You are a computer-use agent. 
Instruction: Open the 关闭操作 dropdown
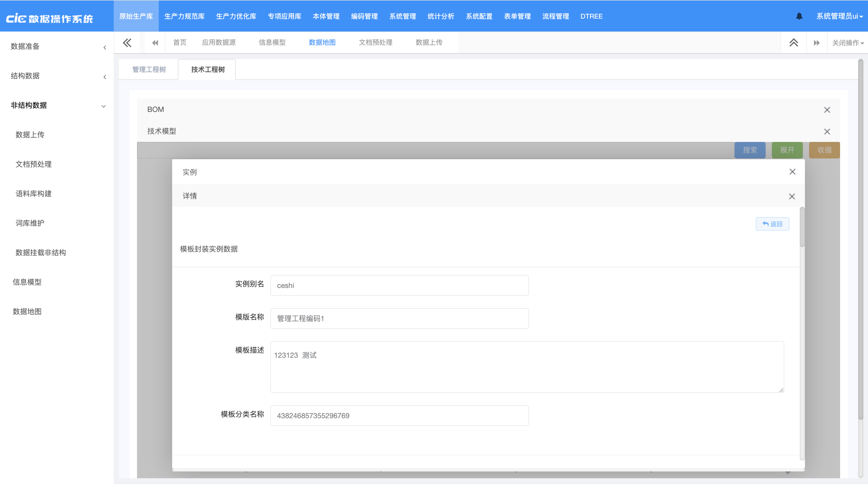coord(847,43)
